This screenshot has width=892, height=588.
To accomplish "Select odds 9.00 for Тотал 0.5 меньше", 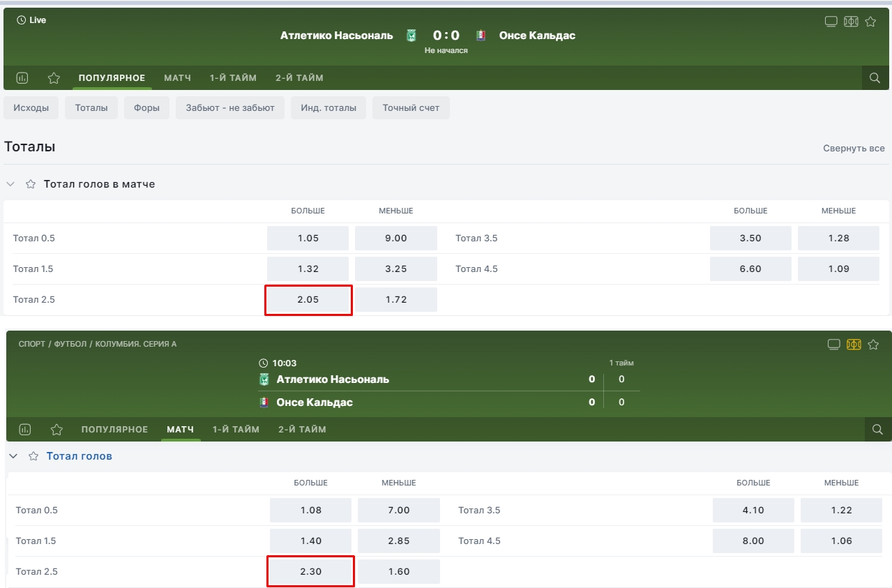I will [x=396, y=238].
